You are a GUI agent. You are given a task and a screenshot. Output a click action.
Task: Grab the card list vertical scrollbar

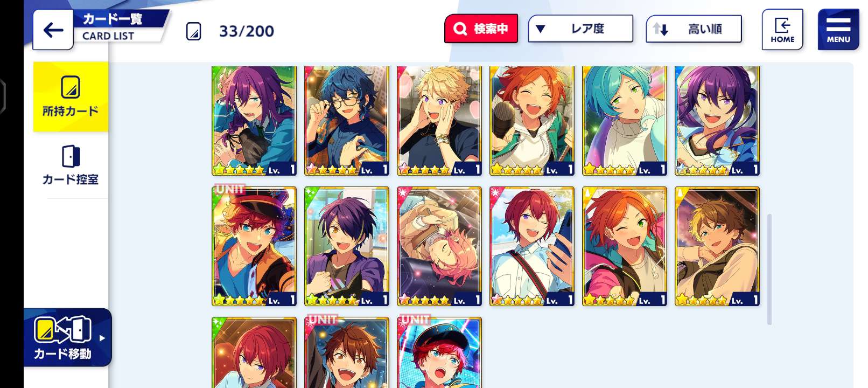[x=769, y=269]
